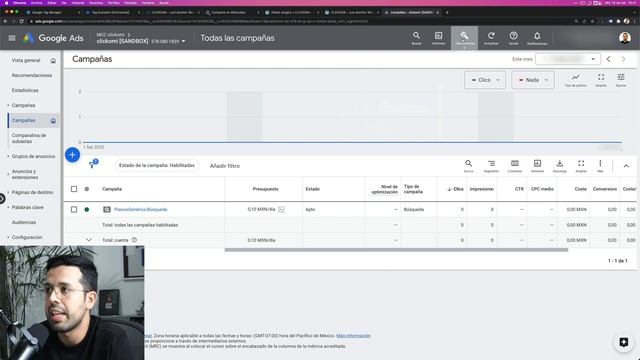This screenshot has width=640, height=360.
Task: Sort by Presupuesto column header
Action: pyautogui.click(x=265, y=189)
